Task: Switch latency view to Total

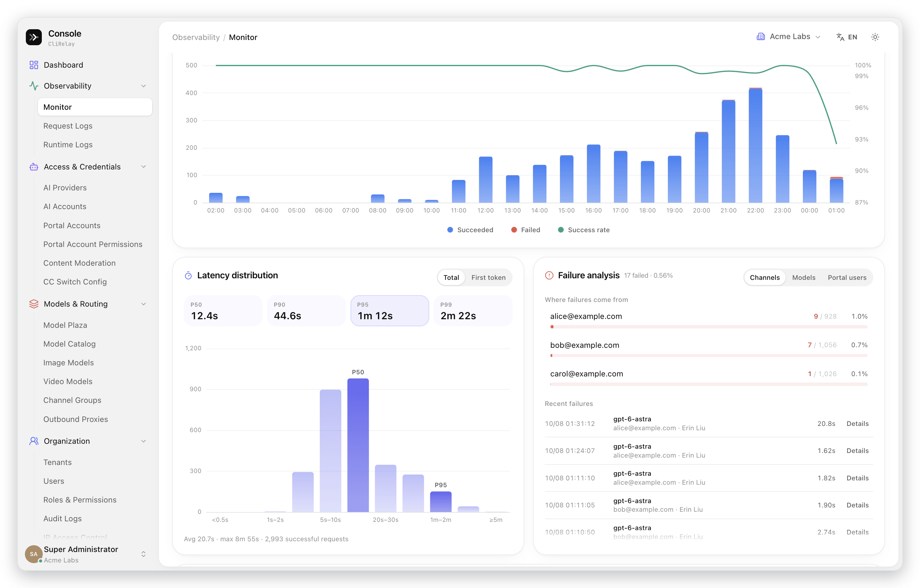Action: [x=451, y=278]
